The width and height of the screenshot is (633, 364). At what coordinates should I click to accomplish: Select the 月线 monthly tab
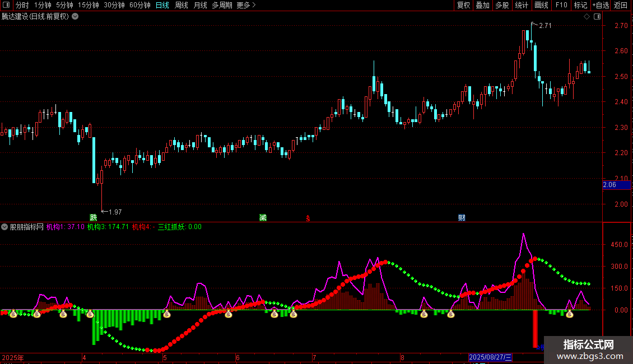tap(200, 5)
